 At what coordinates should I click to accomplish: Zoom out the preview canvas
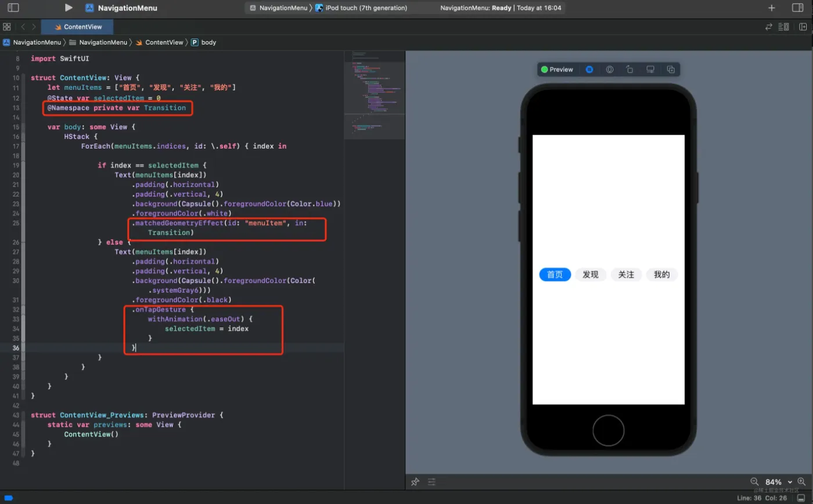(755, 482)
